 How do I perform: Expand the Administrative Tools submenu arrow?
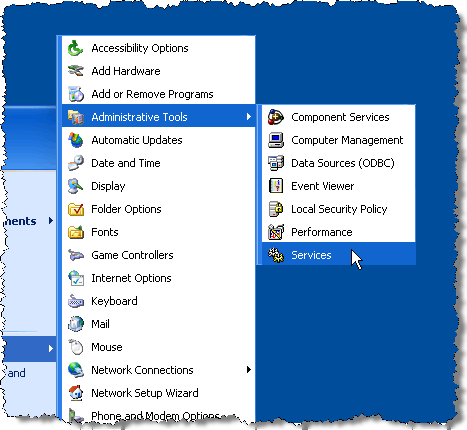pos(249,117)
